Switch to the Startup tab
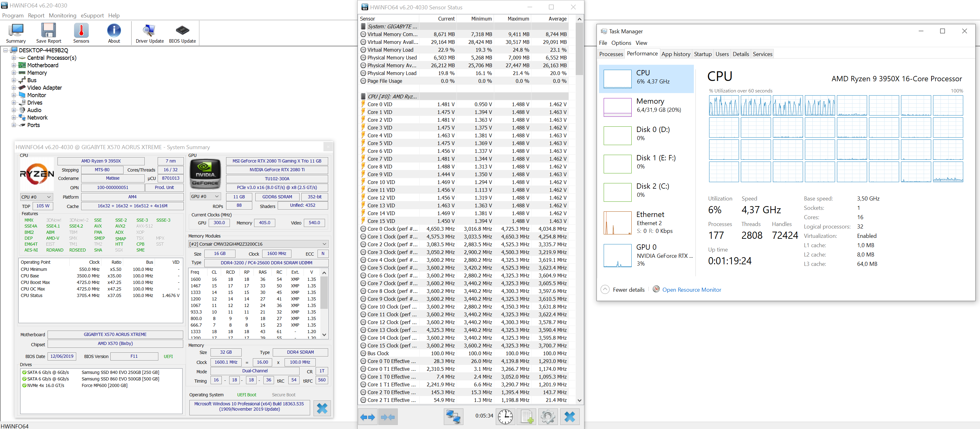The height and width of the screenshot is (429, 980). point(702,54)
